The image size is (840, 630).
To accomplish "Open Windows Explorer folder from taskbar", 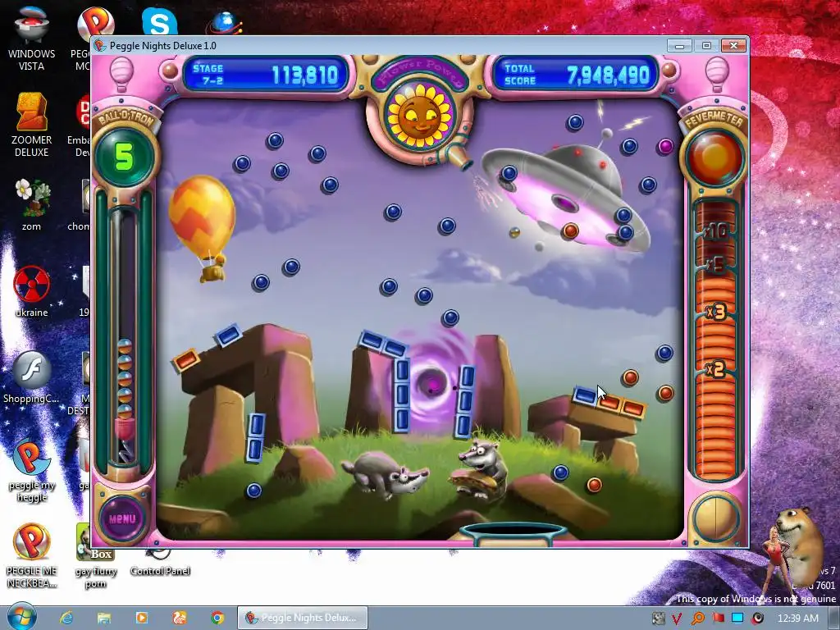I will [104, 618].
